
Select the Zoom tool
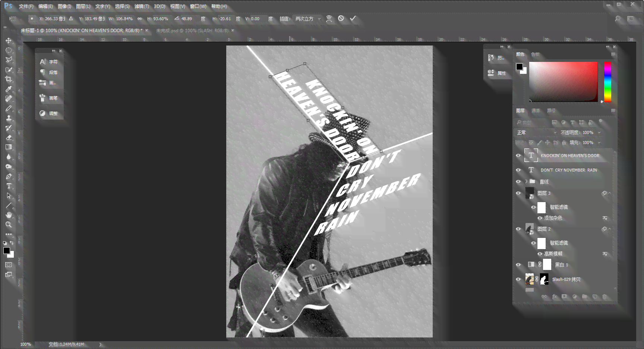pos(9,224)
